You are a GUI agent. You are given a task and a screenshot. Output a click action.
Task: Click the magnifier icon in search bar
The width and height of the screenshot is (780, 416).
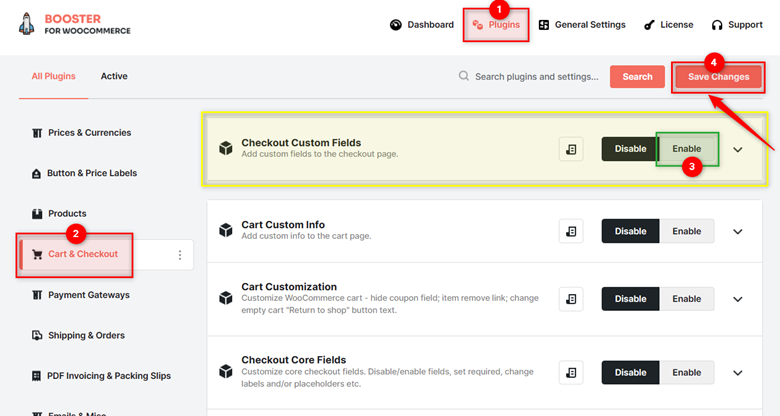pos(464,76)
